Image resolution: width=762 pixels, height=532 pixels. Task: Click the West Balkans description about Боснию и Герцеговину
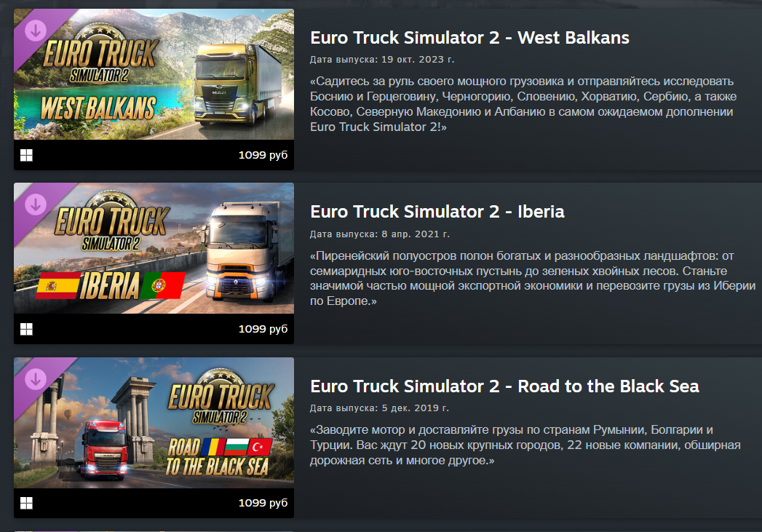click(523, 104)
